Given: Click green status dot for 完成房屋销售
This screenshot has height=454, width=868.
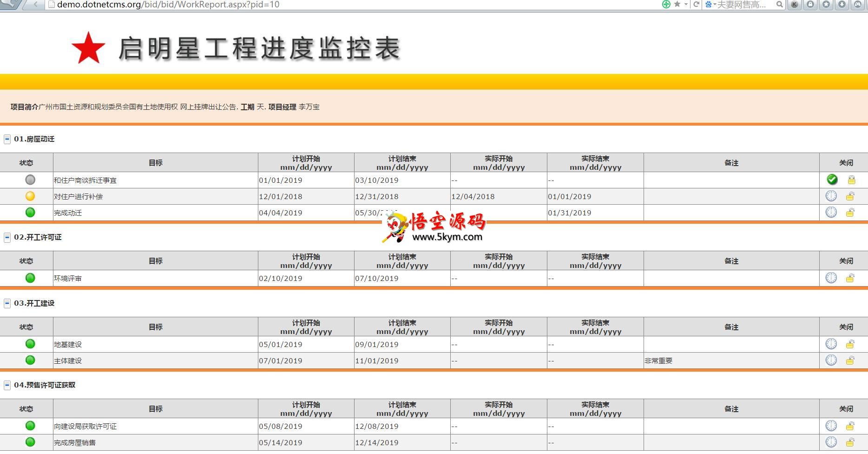Looking at the screenshot, I should click(x=30, y=442).
